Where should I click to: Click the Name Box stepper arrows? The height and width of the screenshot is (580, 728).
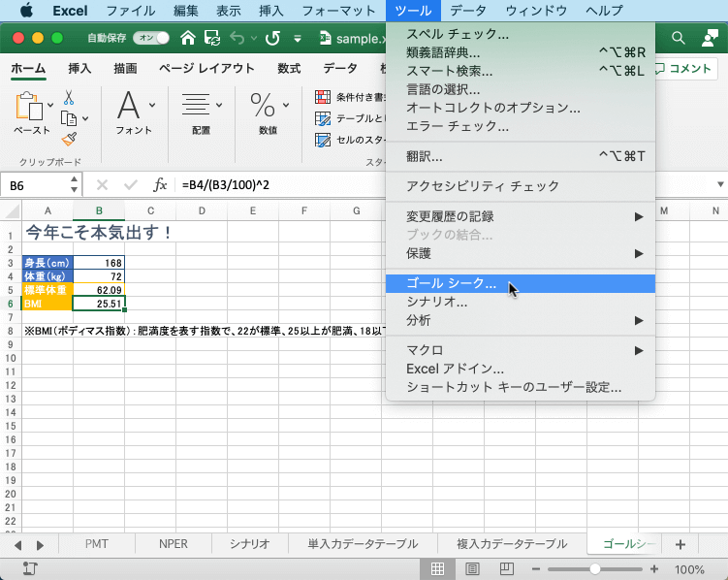75,184
